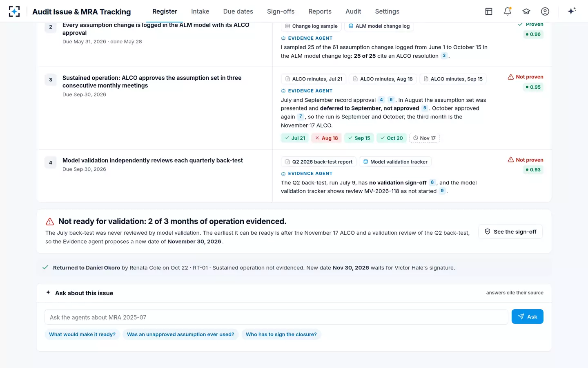Switch to the Register tab
This screenshot has width=588, height=368.
coord(165,11)
